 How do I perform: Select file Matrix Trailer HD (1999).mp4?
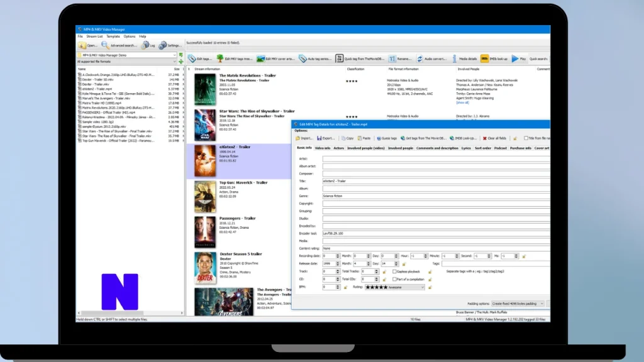[101, 103]
